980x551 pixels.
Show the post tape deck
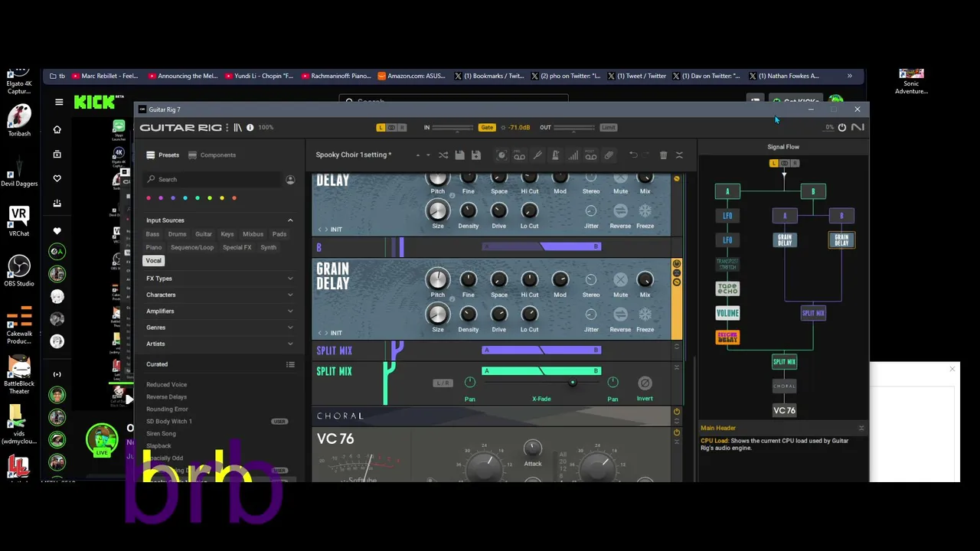tap(591, 155)
